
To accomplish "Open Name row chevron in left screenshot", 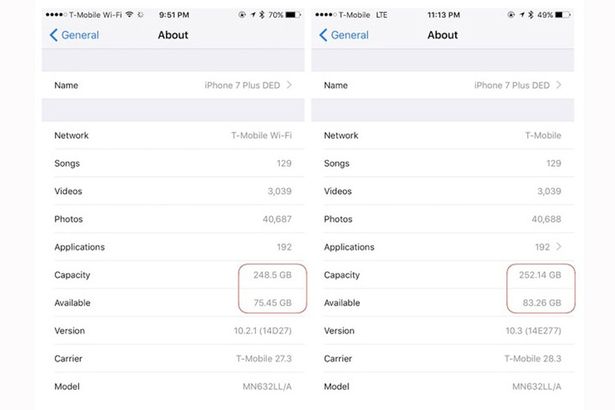I will tap(289, 85).
